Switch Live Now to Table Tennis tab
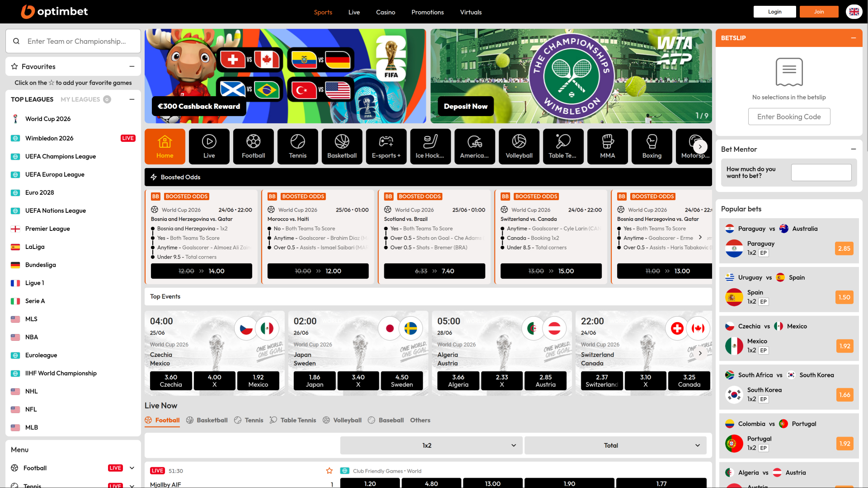 [293, 420]
